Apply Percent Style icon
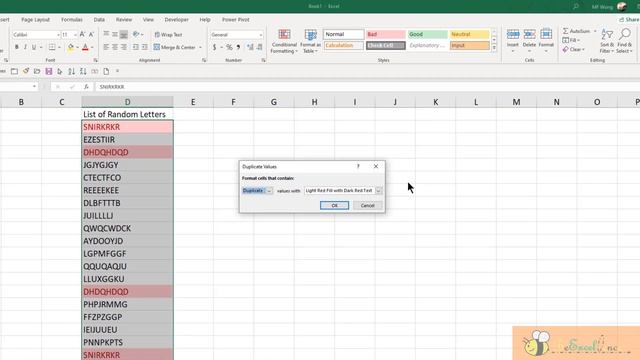The image size is (640, 360). click(x=229, y=47)
